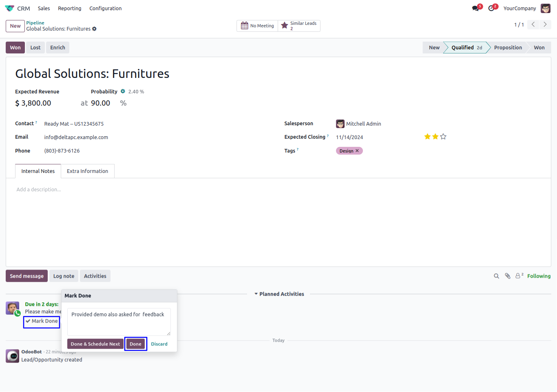This screenshot has height=392, width=557.
Task: Click Done in the Mark Done popup
Action: point(135,344)
